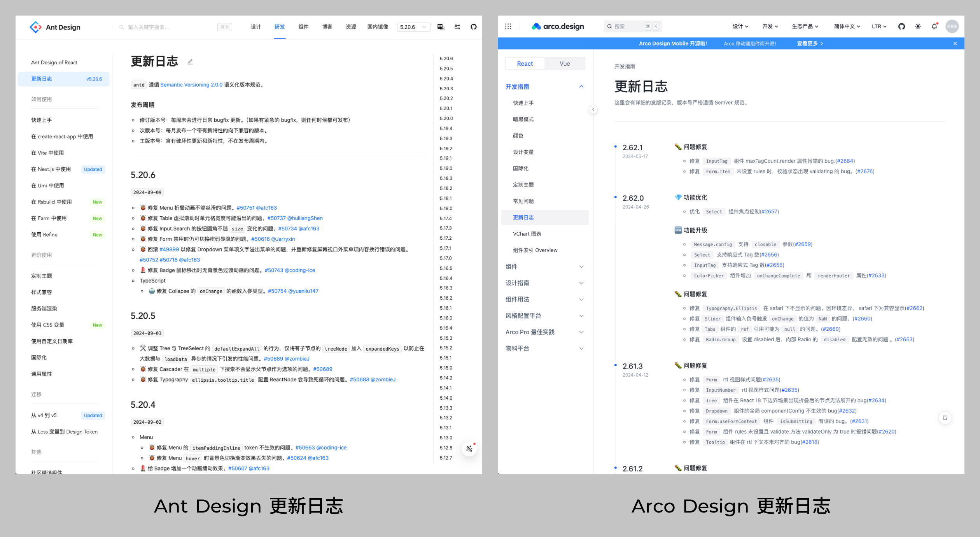Click Arco user avatar

click(x=952, y=26)
